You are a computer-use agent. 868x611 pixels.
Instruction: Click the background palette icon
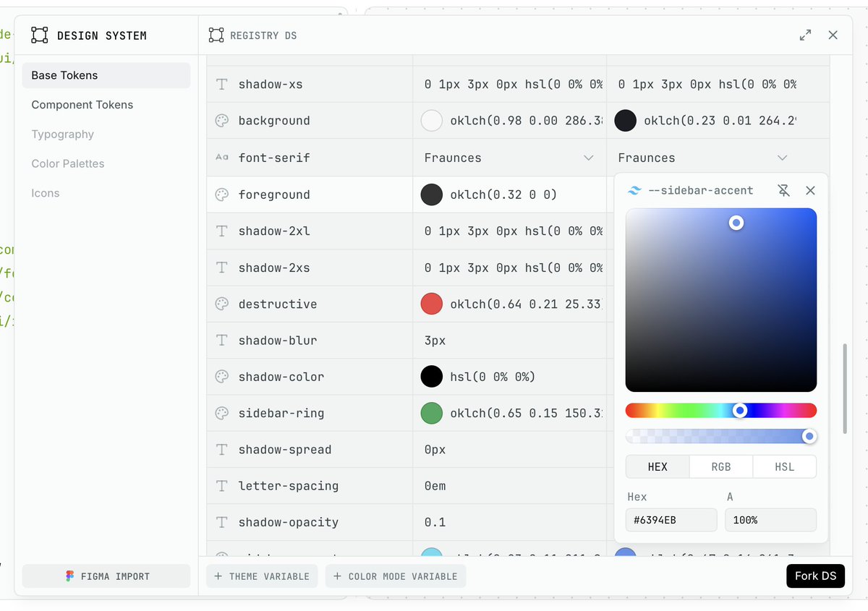tap(222, 121)
